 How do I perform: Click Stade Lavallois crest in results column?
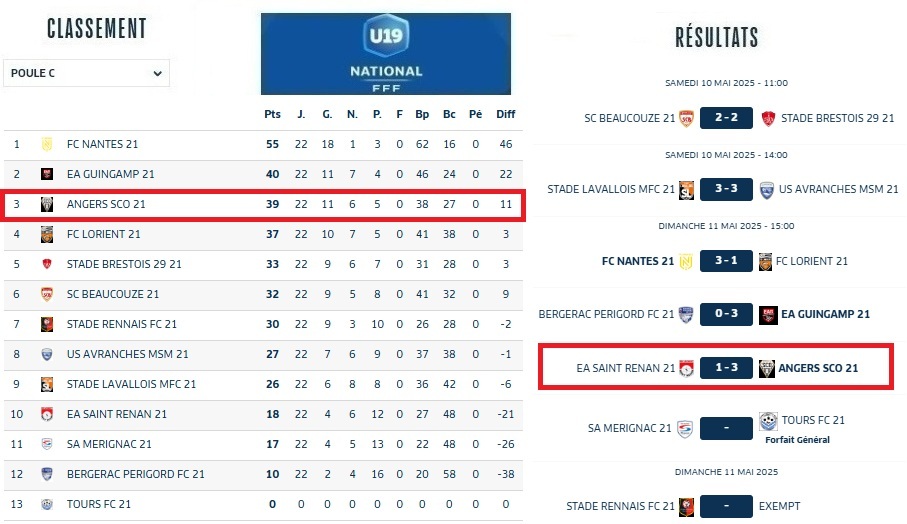coord(686,189)
